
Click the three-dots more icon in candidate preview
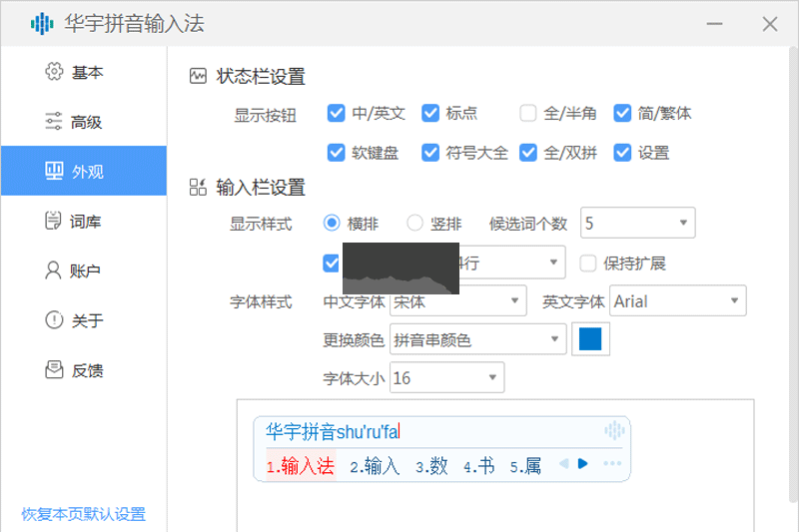click(612, 463)
